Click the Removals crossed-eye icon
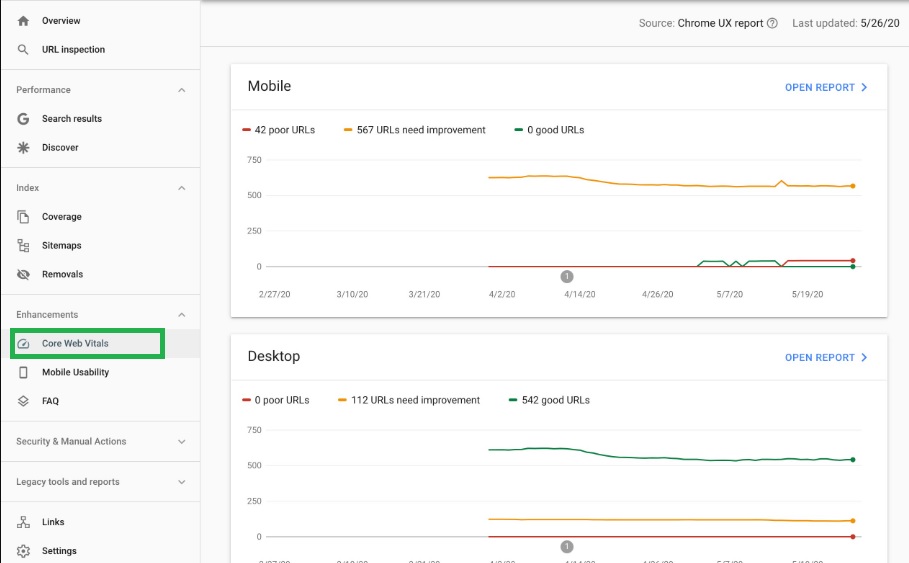Image resolution: width=909 pixels, height=563 pixels. [23, 274]
